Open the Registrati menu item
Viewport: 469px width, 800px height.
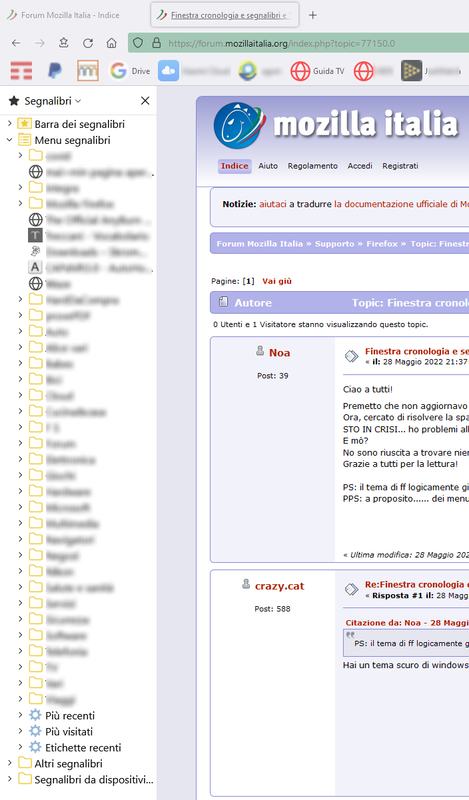pos(400,166)
